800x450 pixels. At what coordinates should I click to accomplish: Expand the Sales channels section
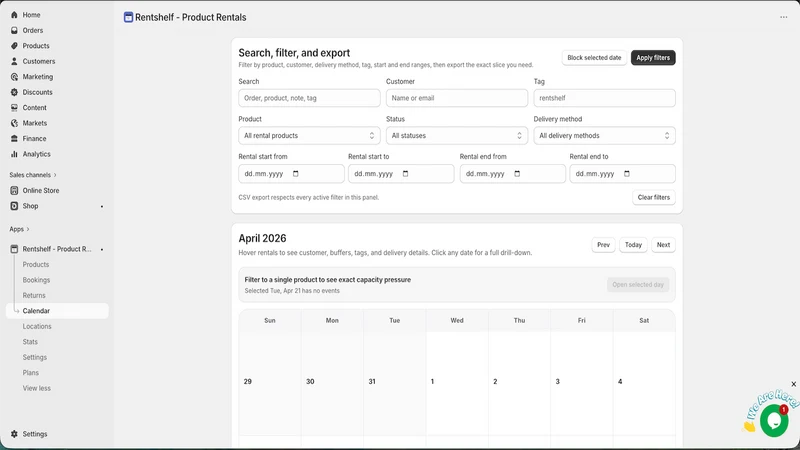33,175
